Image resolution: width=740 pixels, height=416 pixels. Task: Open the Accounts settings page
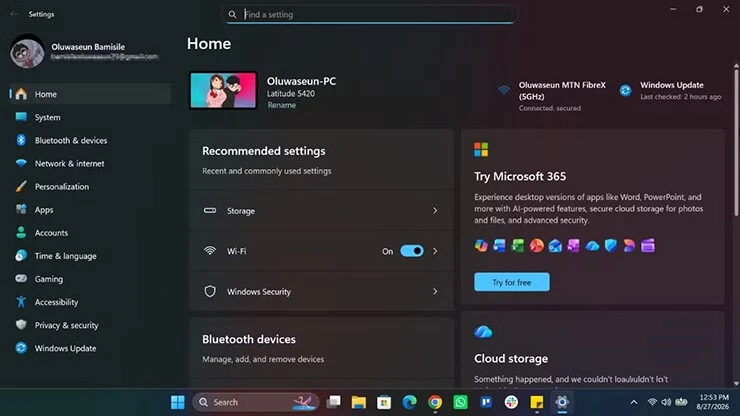coord(90,233)
